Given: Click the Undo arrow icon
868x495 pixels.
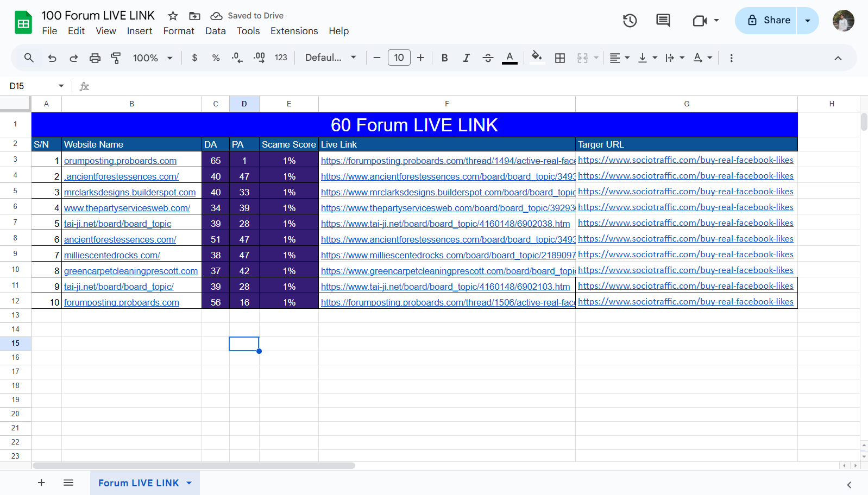Looking at the screenshot, I should pos(52,58).
